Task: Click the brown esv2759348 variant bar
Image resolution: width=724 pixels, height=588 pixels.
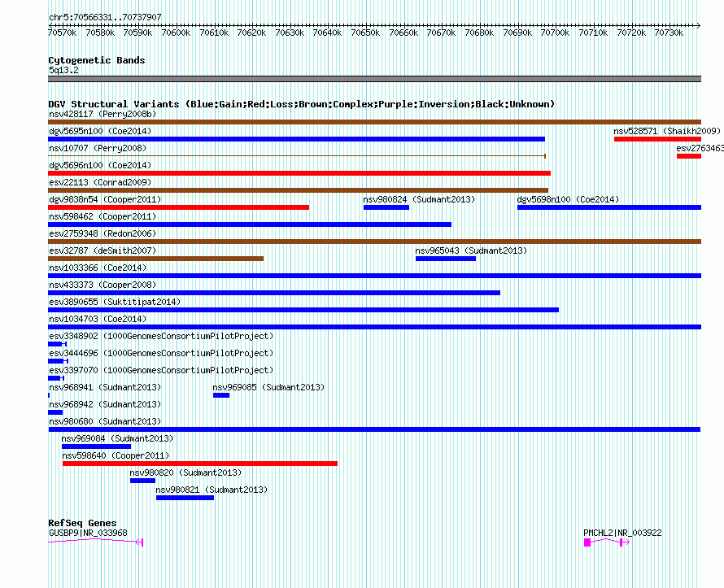Action: 374,242
